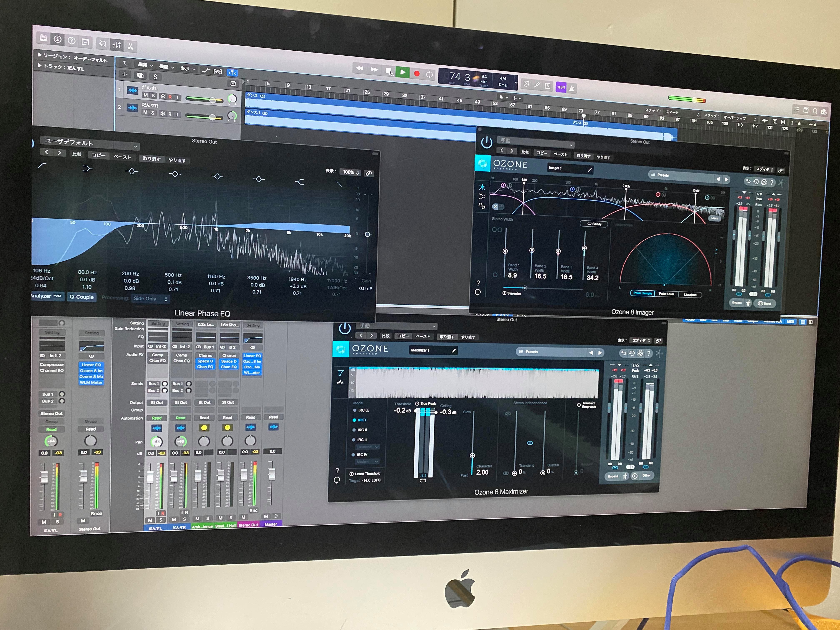Select Polar Sample vectorscope tab
The height and width of the screenshot is (630, 840).
[x=642, y=293]
